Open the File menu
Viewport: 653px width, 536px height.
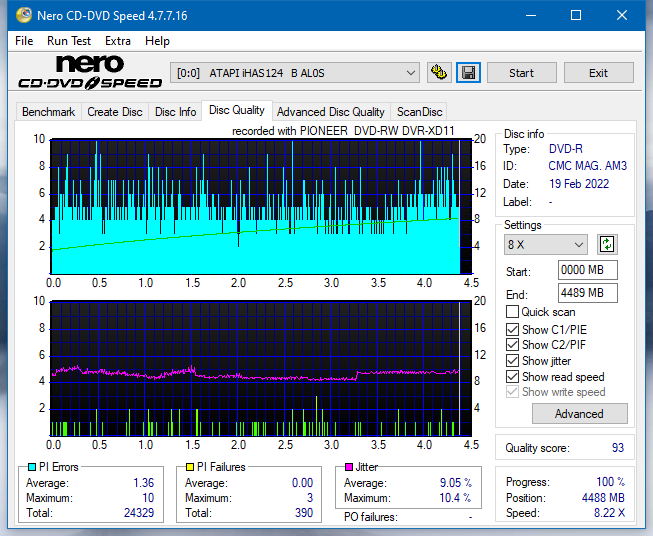pyautogui.click(x=24, y=41)
